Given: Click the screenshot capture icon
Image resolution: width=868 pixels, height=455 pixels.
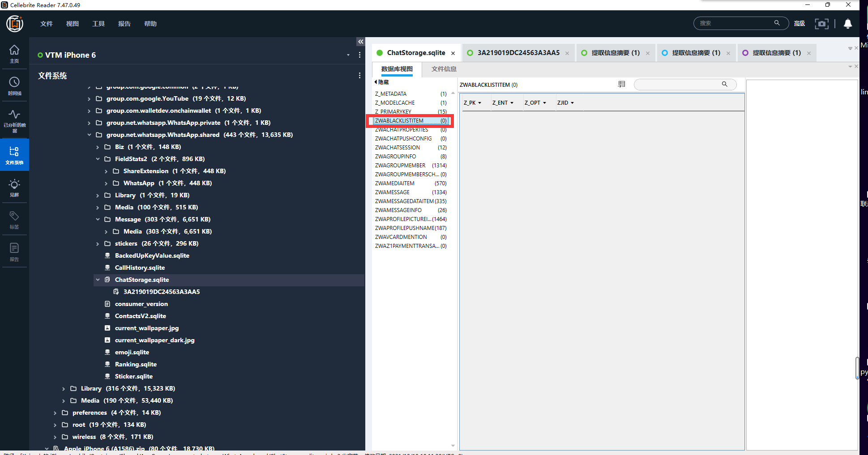Looking at the screenshot, I should click(x=821, y=24).
